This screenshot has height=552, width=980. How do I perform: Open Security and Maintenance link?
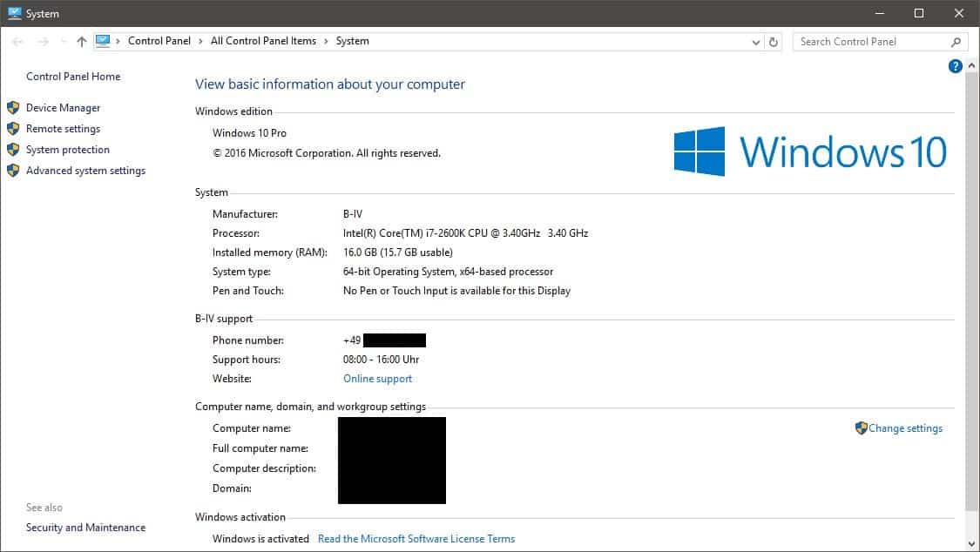point(85,528)
